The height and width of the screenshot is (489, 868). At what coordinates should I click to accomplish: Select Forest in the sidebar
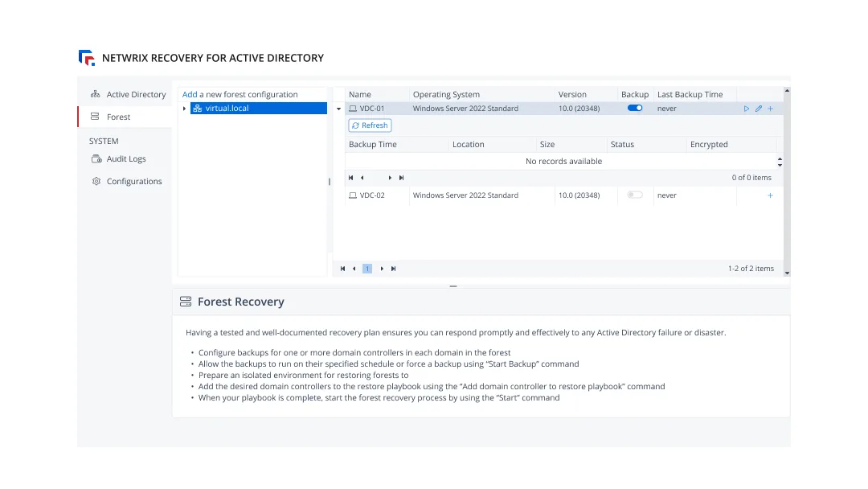point(125,117)
